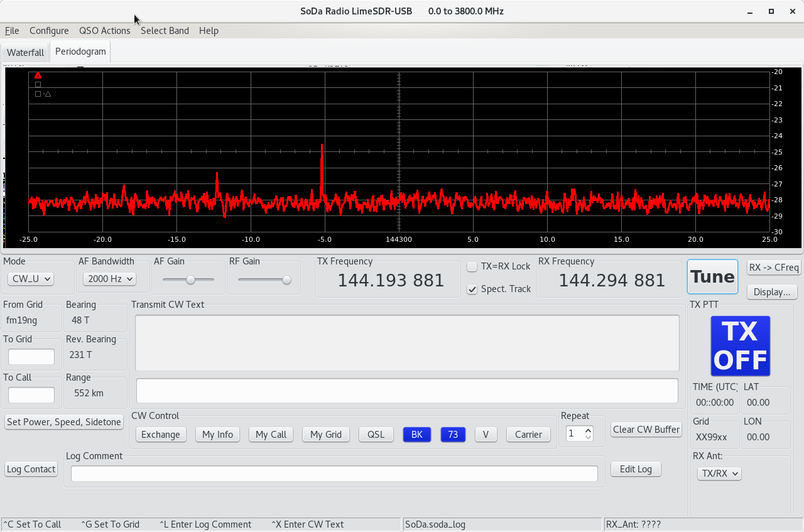Open the File menu

click(12, 31)
